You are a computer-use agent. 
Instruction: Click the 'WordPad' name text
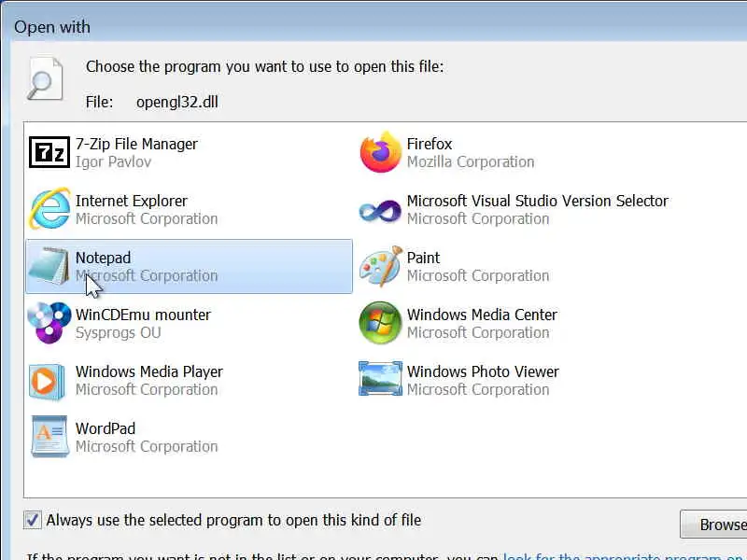coord(106,428)
